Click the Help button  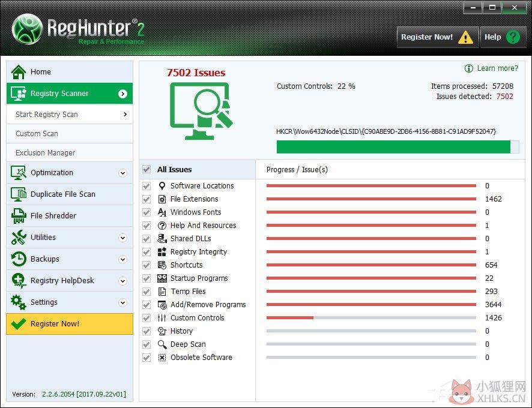503,37
